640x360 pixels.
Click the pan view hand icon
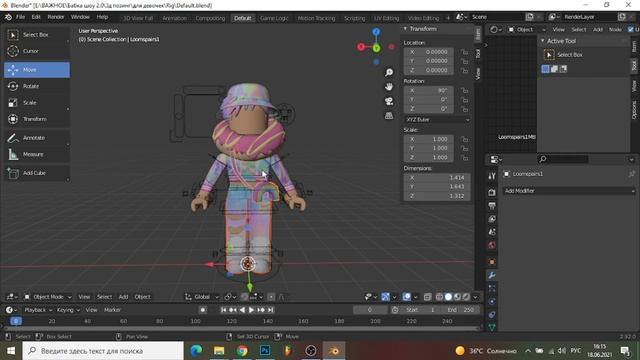click(389, 87)
